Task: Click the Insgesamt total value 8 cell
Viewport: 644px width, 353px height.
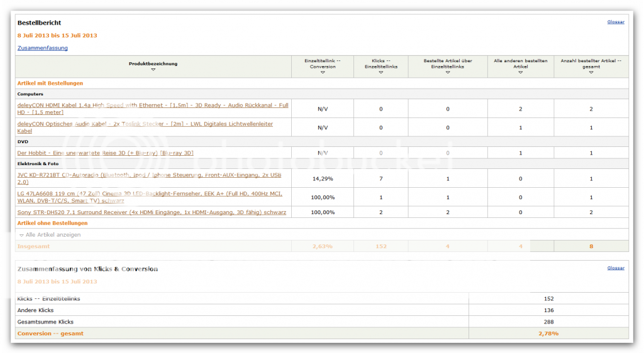Action: [591, 246]
